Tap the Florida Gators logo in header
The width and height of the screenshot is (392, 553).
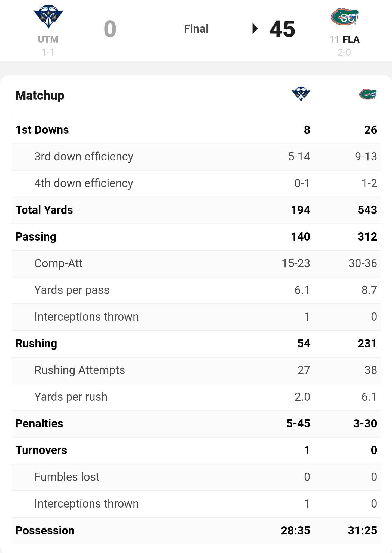(x=344, y=16)
